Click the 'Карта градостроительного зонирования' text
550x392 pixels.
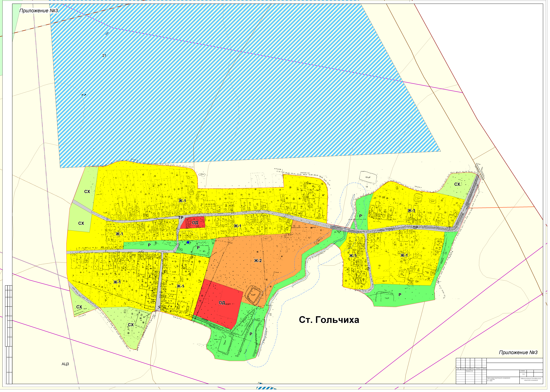click(499, 378)
